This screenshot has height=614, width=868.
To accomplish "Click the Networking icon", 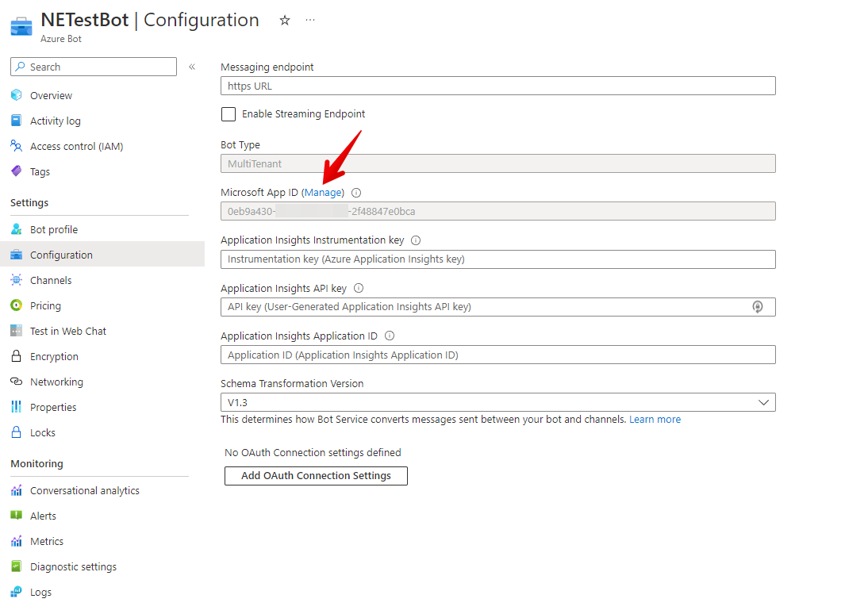I will pyautogui.click(x=17, y=382).
